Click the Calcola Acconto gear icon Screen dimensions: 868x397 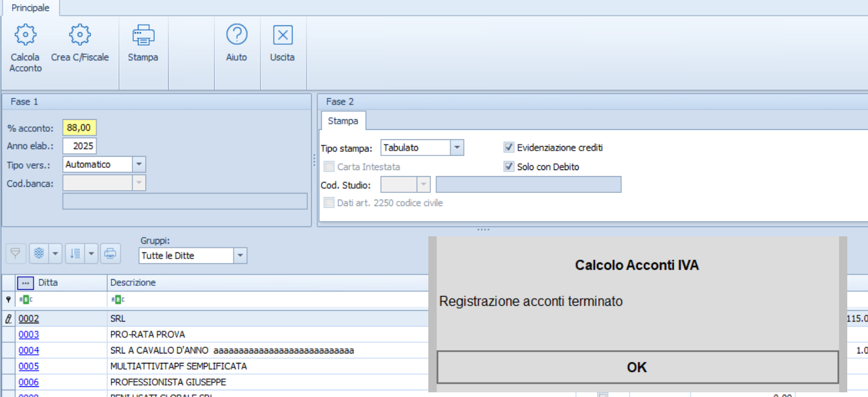(x=25, y=34)
